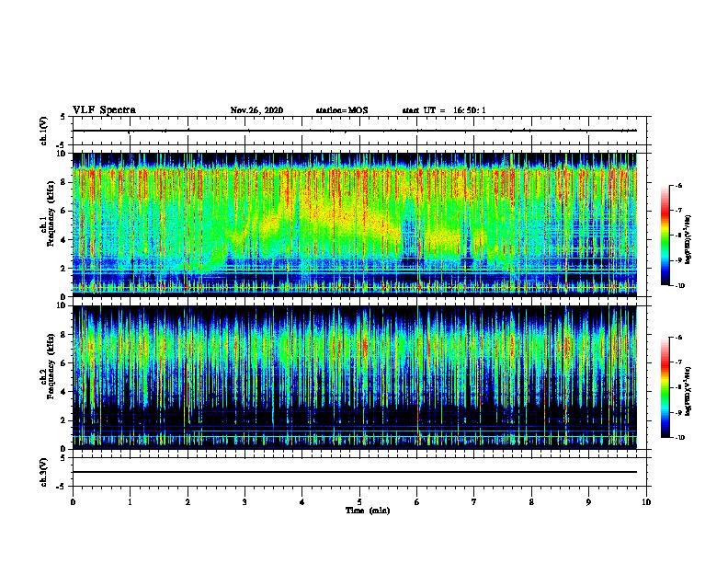Click the "ch.3(V)" waveform axis label
This screenshot has width=728, height=563.
pos(44,472)
